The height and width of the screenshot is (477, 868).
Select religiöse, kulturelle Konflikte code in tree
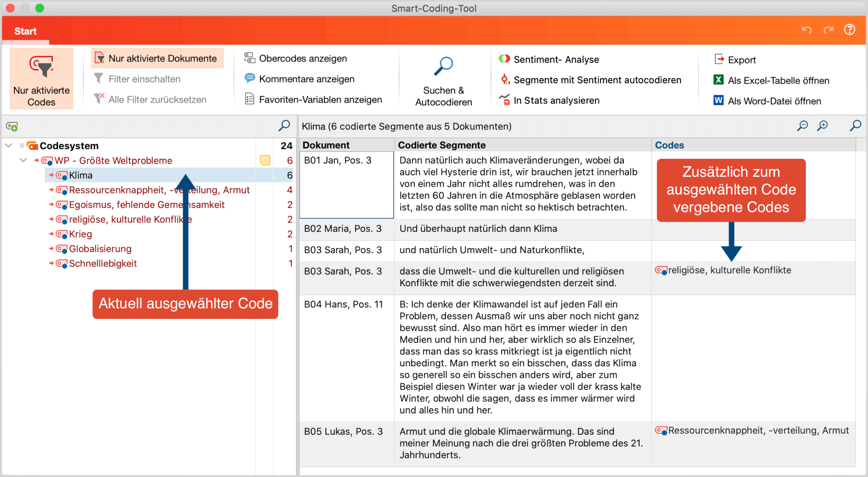pyautogui.click(x=131, y=219)
